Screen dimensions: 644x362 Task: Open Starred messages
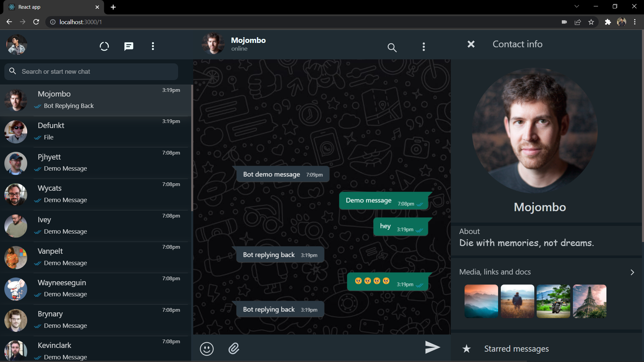click(x=516, y=349)
